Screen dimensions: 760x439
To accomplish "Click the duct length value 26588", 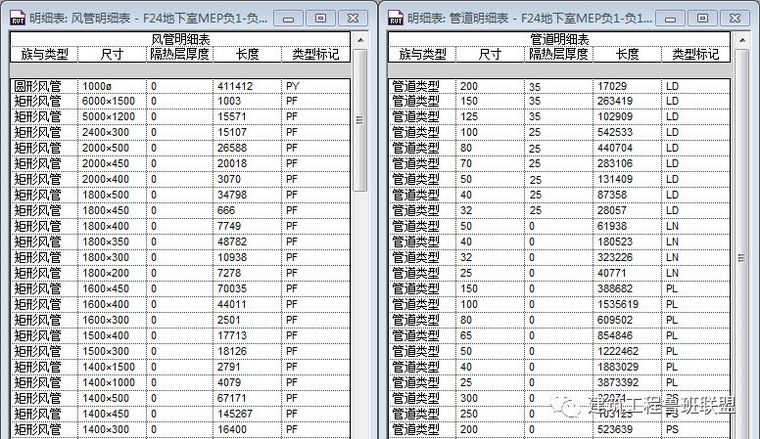I will [232, 148].
